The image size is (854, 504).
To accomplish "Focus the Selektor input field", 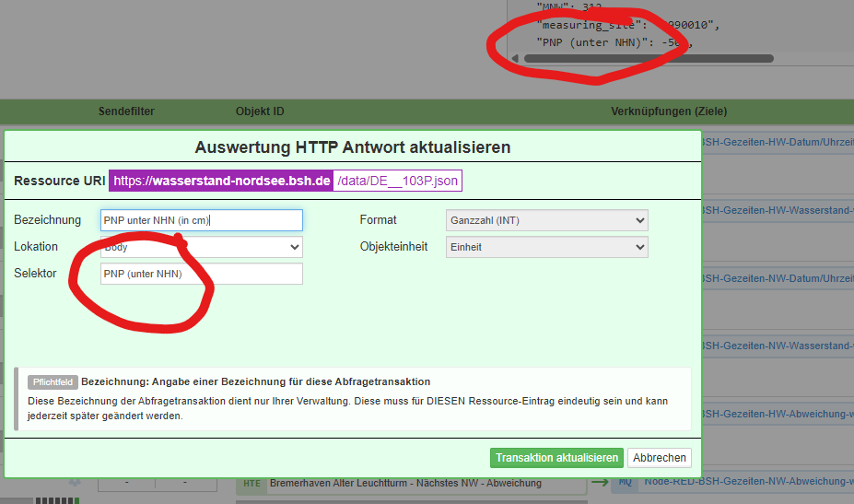I will 201,274.
